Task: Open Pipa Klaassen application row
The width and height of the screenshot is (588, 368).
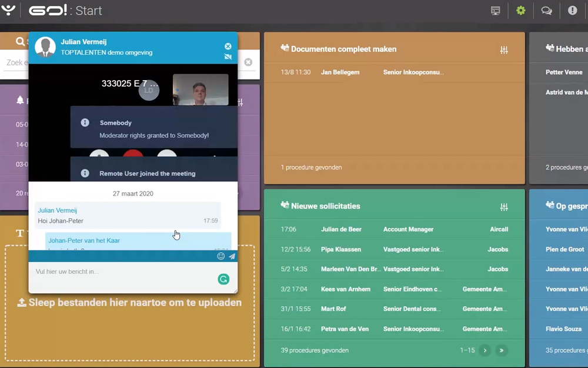Action: pos(395,249)
